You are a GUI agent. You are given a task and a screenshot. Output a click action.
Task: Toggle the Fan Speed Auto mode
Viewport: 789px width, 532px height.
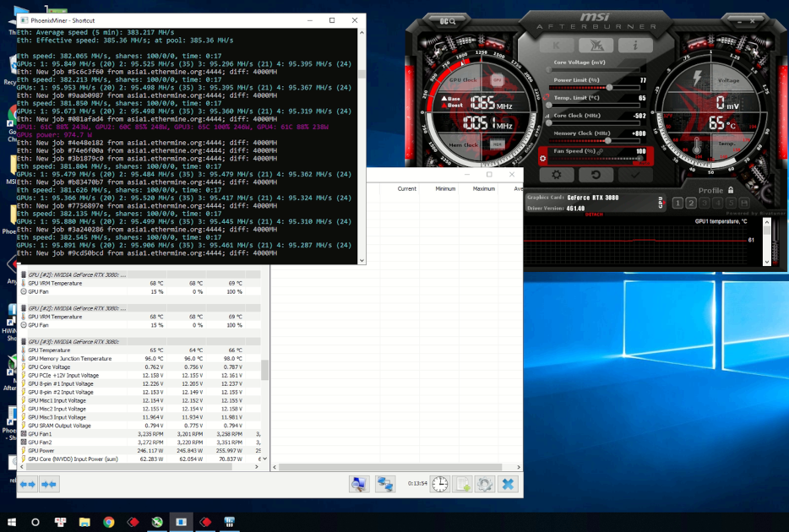click(x=644, y=163)
